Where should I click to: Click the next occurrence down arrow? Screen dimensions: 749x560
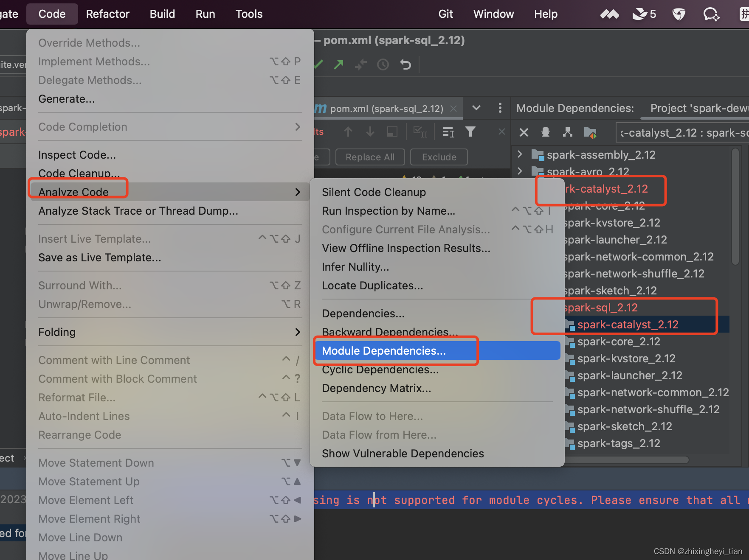[370, 132]
